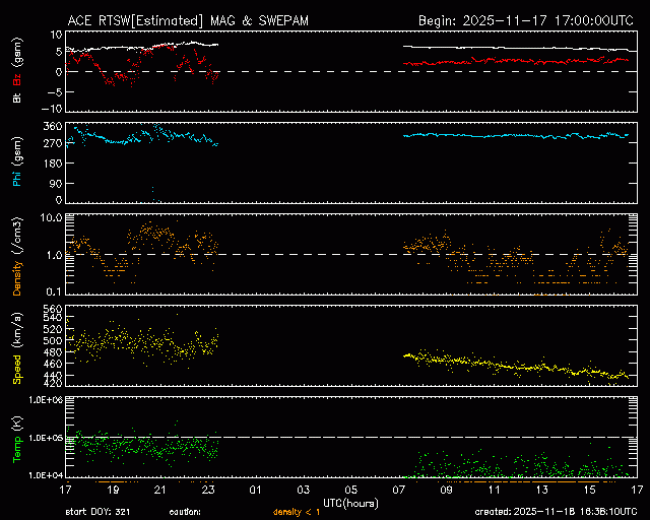
Task: Select the '90' tick on the Phi axis
Action: point(56,183)
